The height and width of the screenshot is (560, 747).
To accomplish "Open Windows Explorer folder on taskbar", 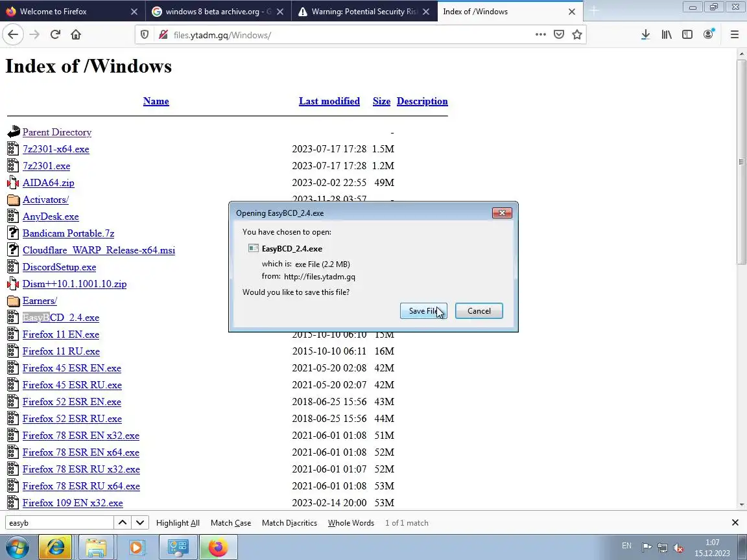I will pyautogui.click(x=96, y=547).
